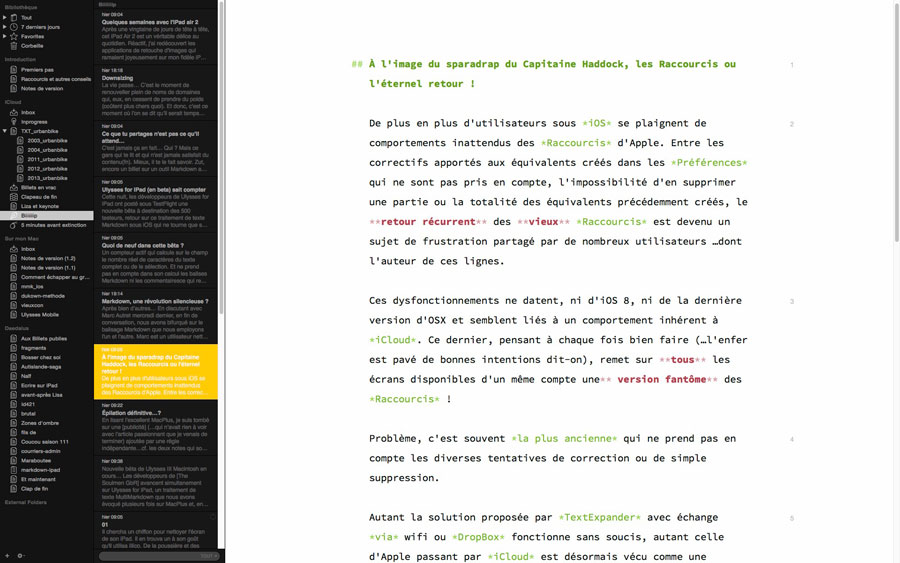Click the Zones d'ombre document icon
This screenshot has height=563, width=900.
click(x=14, y=423)
